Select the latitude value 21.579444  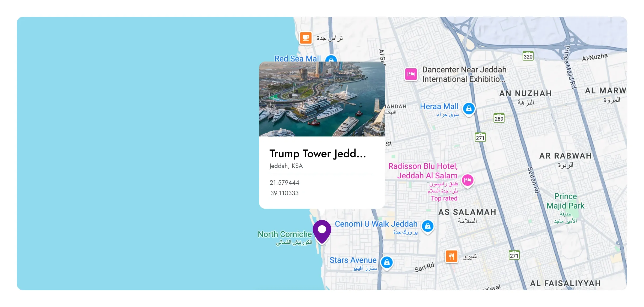pyautogui.click(x=284, y=183)
